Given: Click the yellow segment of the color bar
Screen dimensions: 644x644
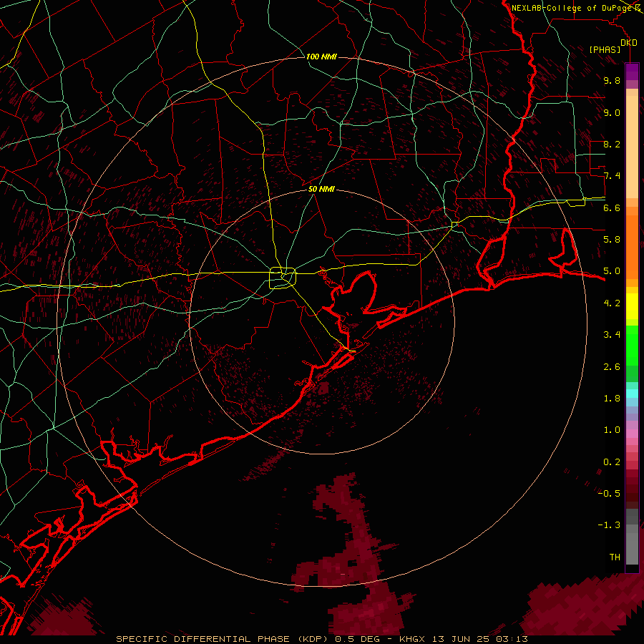Looking at the screenshot, I should pos(632,306).
